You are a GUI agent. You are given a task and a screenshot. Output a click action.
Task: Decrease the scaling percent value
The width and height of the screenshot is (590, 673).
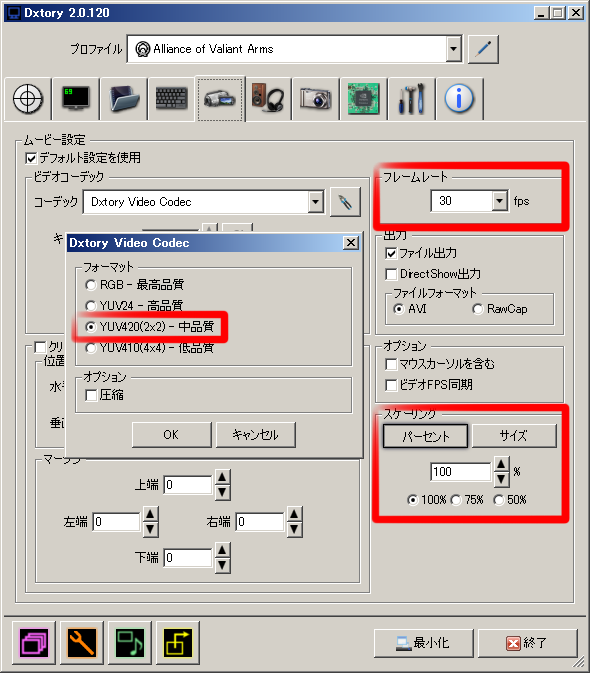(x=501, y=479)
